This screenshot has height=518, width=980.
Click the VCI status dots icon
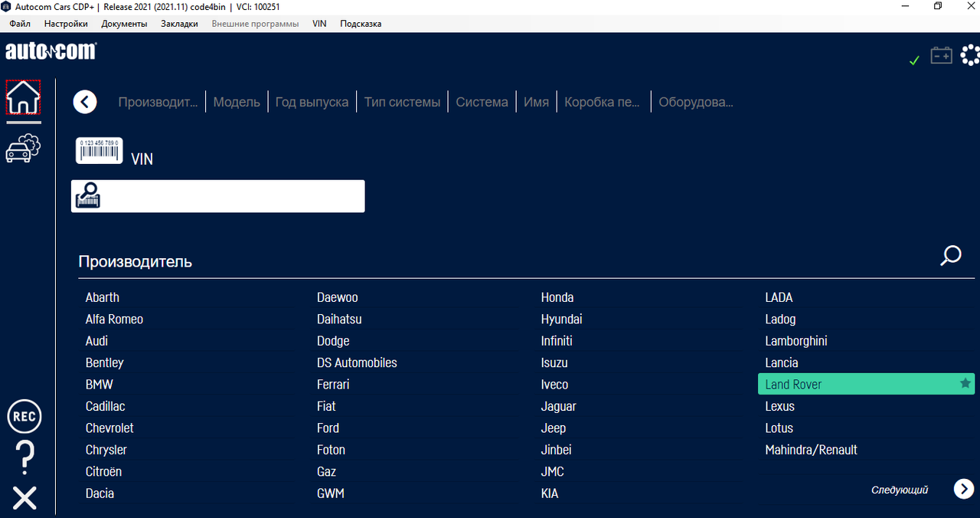pyautogui.click(x=969, y=55)
